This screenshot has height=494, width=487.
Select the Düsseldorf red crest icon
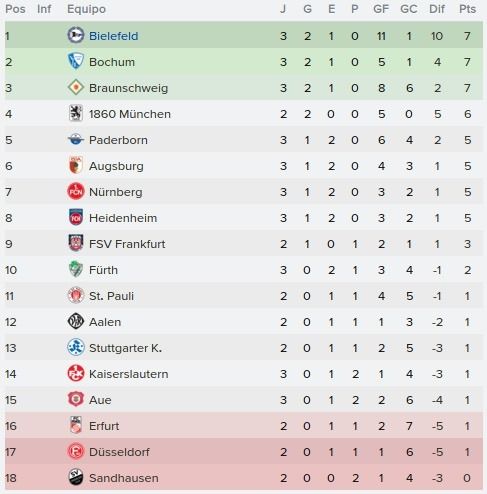pos(76,452)
